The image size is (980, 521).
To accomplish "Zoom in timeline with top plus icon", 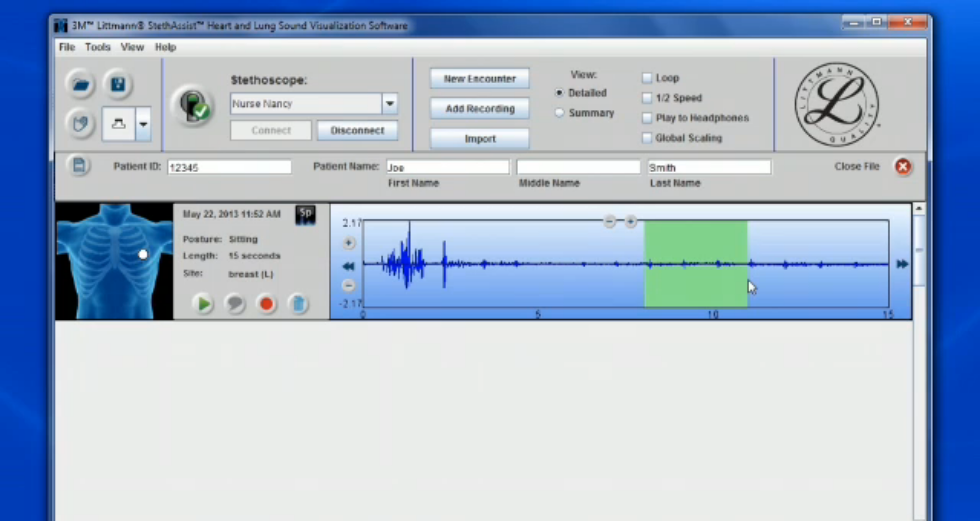I will [631, 221].
